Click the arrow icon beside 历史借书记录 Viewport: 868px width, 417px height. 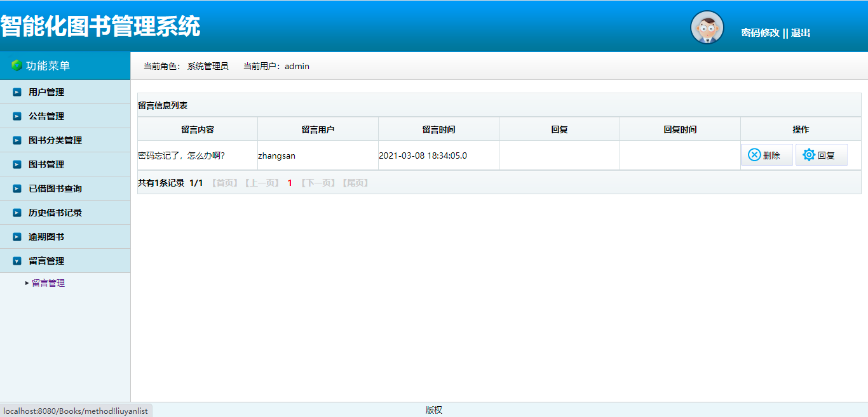pos(17,213)
